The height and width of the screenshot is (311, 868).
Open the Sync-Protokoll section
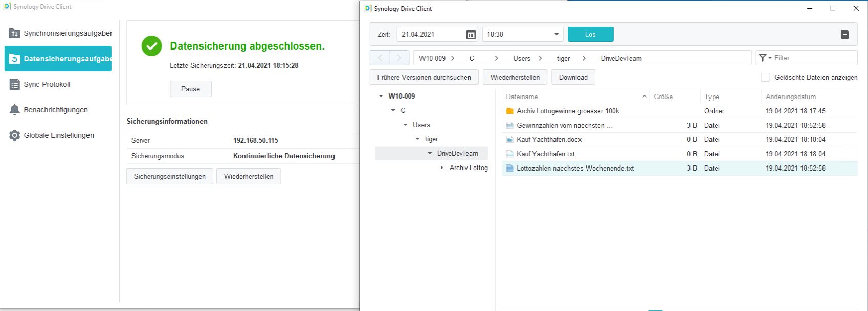click(47, 84)
